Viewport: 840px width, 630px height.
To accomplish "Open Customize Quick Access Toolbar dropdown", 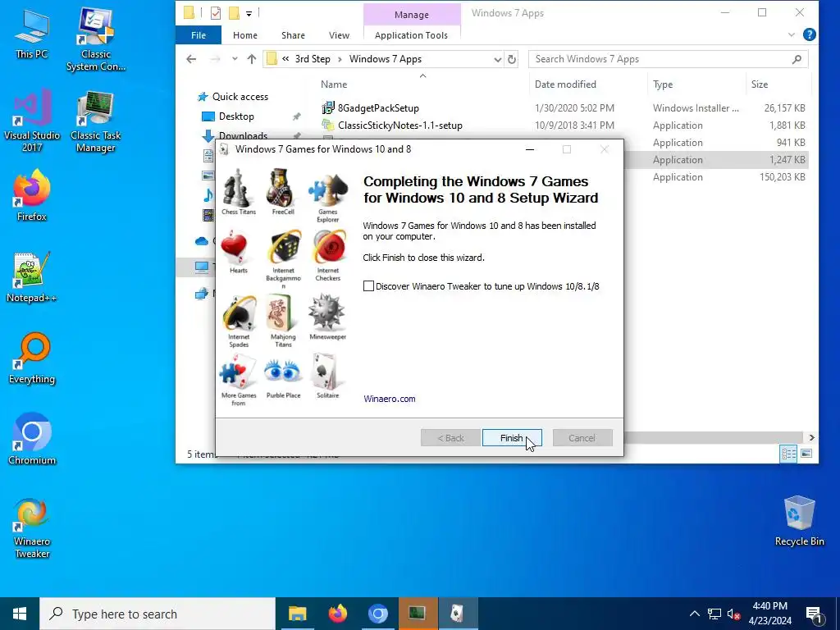I will 249,13.
